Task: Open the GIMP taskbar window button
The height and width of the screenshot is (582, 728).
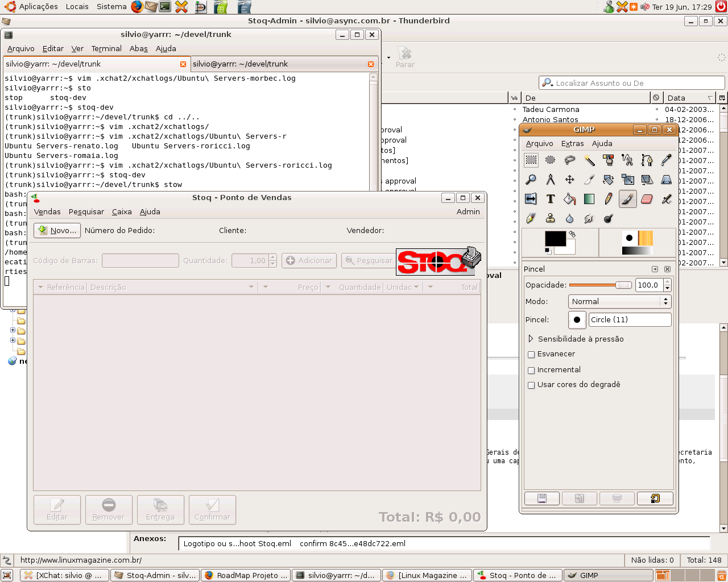Action: 609,575
